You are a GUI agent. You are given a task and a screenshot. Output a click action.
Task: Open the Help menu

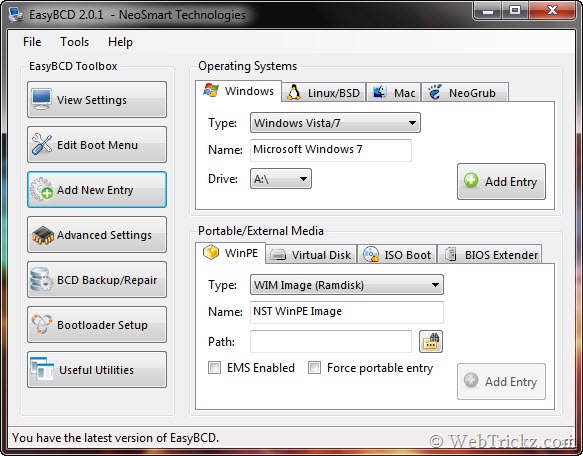click(120, 42)
